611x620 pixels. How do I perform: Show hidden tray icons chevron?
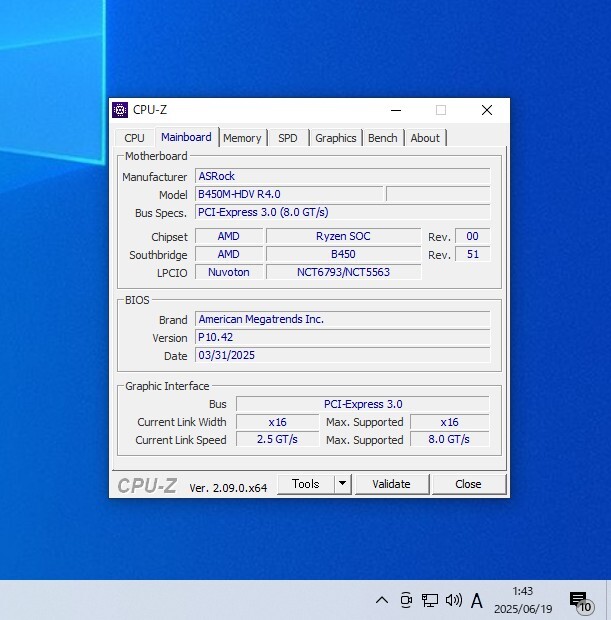pyautogui.click(x=382, y=600)
